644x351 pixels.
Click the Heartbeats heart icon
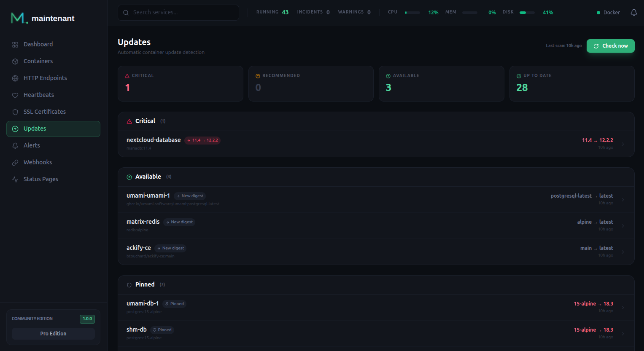point(15,95)
